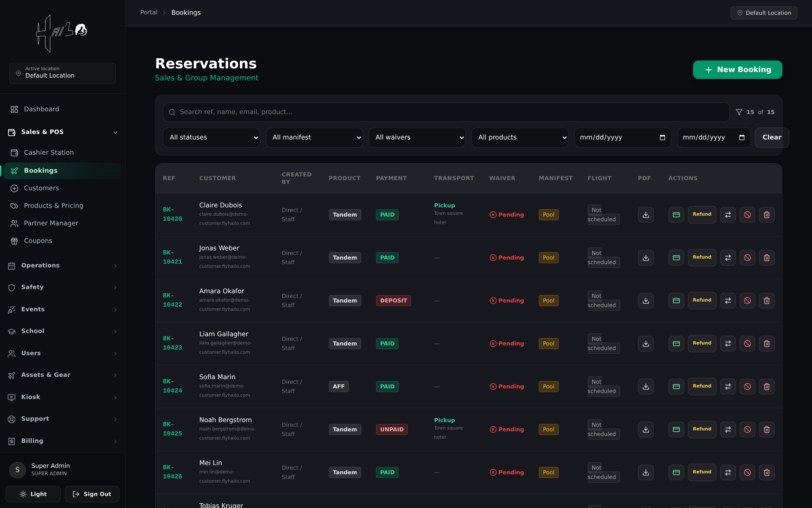The image size is (812, 508).
Task: Open the Active location switcher in sidebar
Action: coord(63,73)
